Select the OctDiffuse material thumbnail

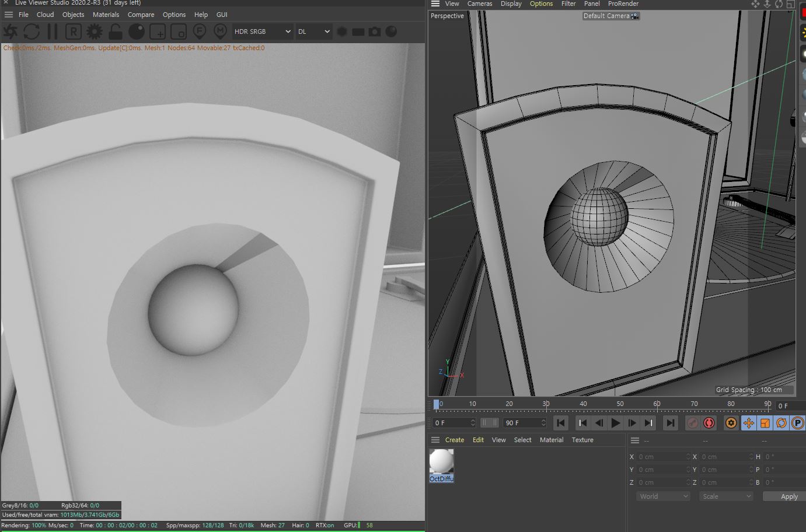point(441,461)
